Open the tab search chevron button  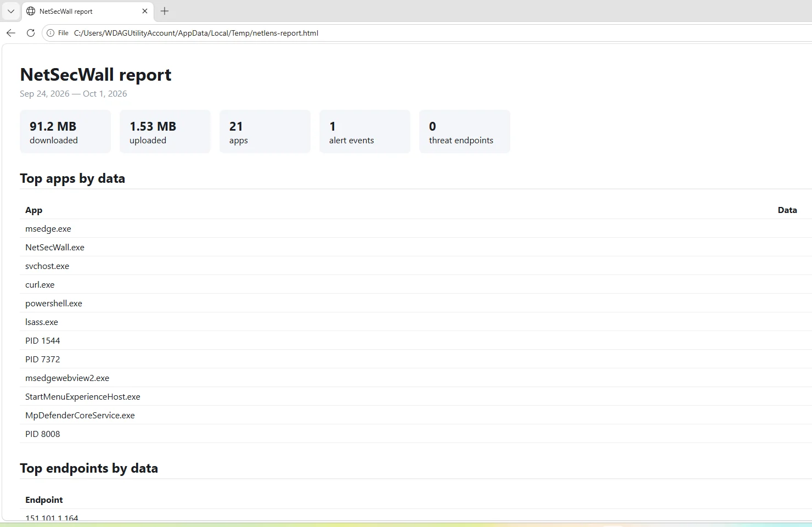coord(11,11)
